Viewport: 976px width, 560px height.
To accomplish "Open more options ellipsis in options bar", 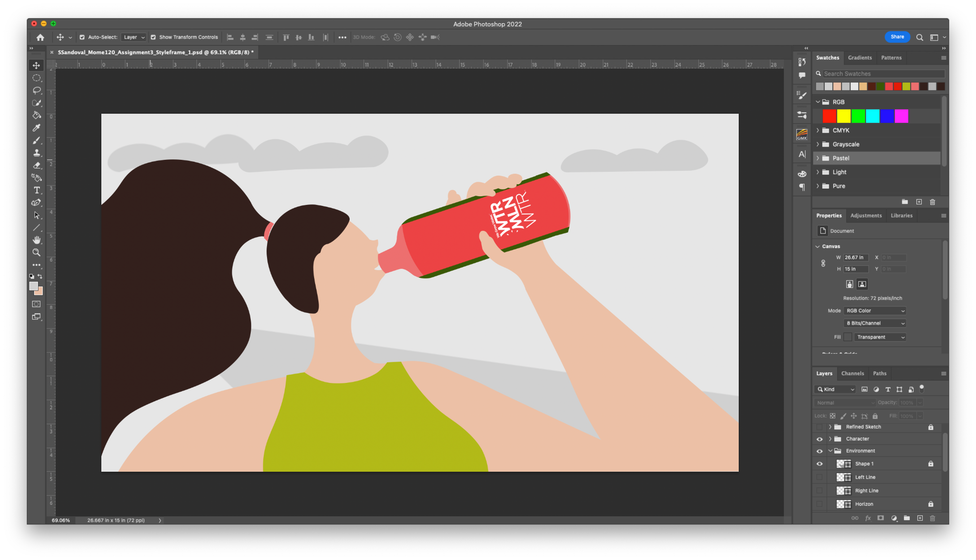I will click(342, 37).
